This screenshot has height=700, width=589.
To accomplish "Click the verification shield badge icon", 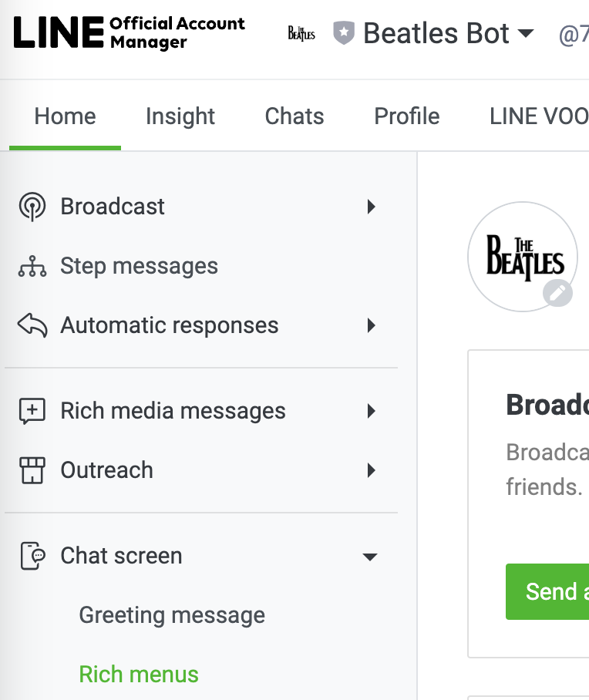I will pos(343,33).
